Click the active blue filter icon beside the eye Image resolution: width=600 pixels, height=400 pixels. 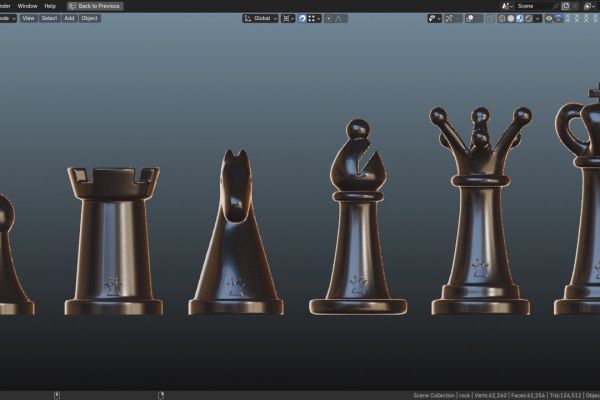click(x=558, y=18)
